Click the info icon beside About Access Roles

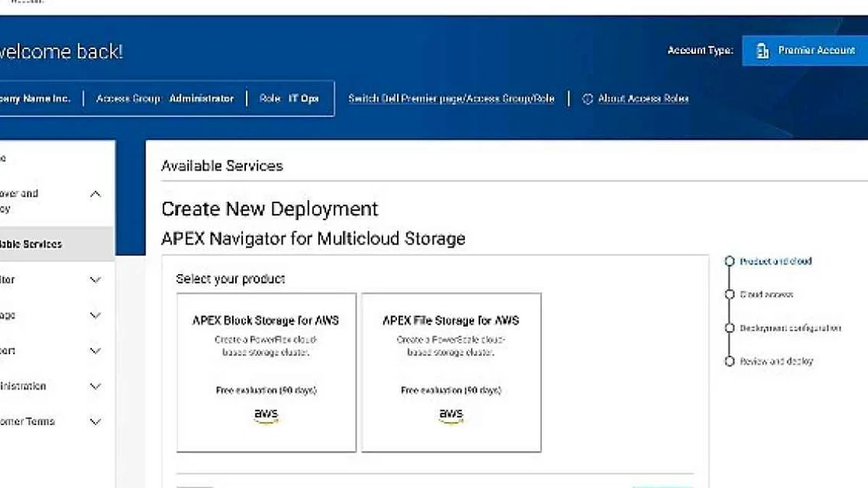point(587,98)
